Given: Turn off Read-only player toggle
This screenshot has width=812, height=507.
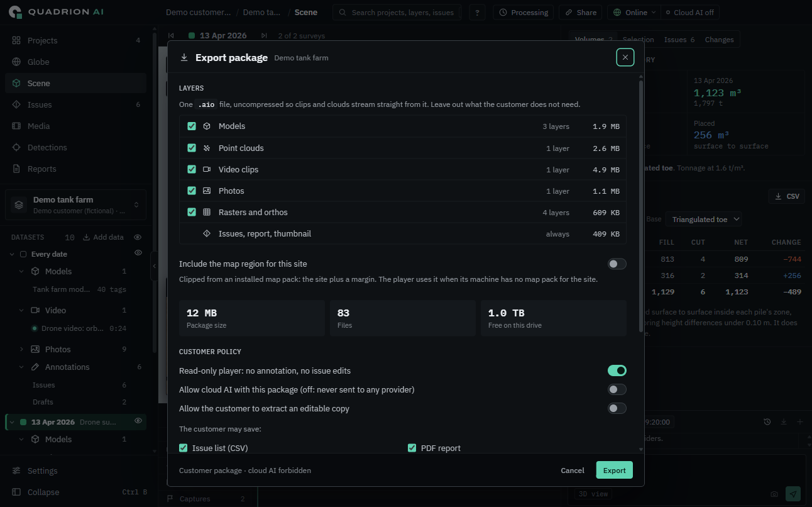Looking at the screenshot, I should pyautogui.click(x=617, y=370).
